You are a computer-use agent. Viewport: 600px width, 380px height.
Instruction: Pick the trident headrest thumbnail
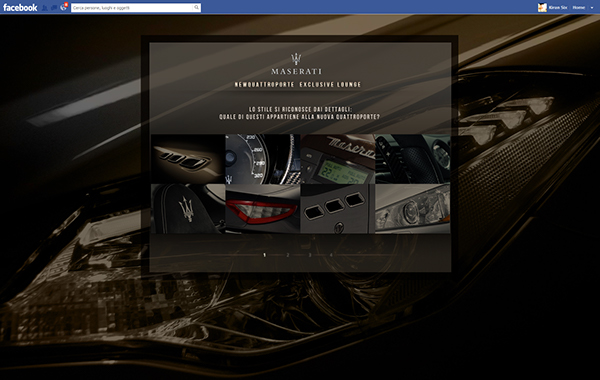pyautogui.click(x=188, y=209)
